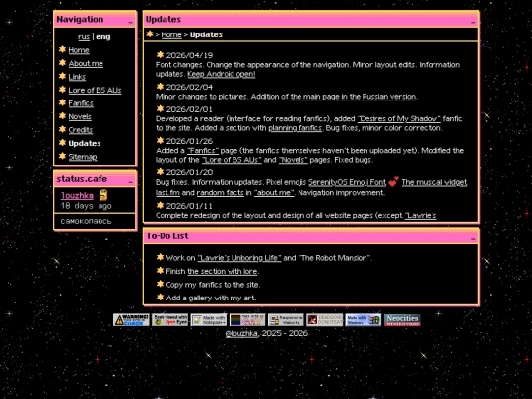532x399 pixels.
Task: Open the random facts link
Action: pyautogui.click(x=221, y=193)
